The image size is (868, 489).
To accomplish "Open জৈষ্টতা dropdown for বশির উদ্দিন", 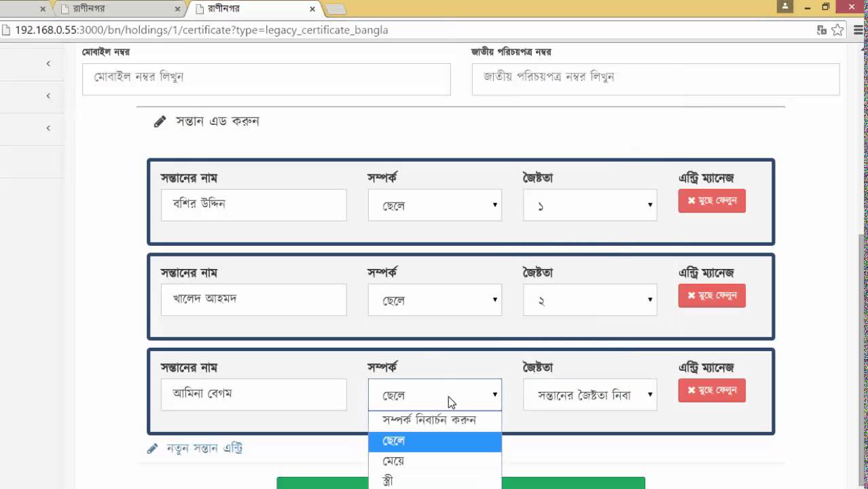I will [590, 205].
